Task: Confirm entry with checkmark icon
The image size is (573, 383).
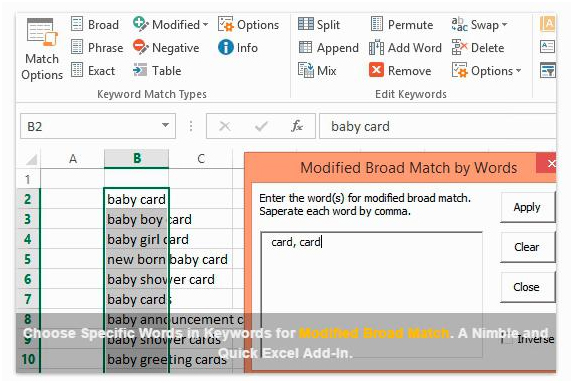Action: coord(261,126)
